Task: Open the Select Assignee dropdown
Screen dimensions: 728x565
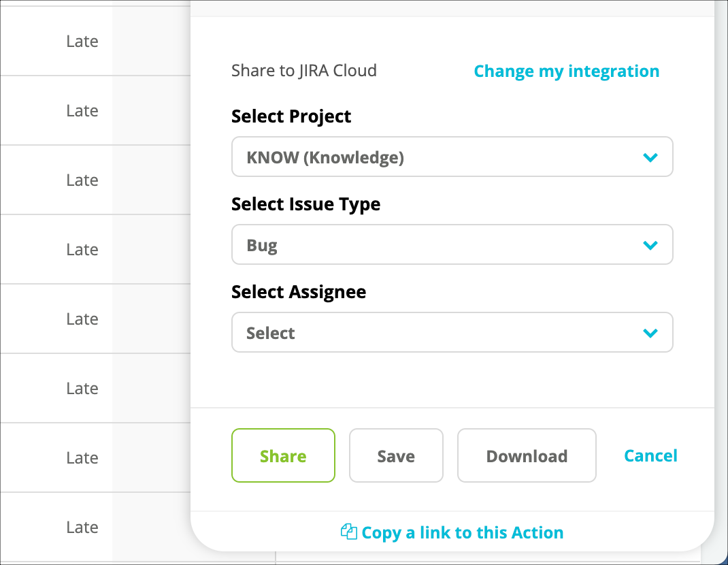Action: coord(452,332)
